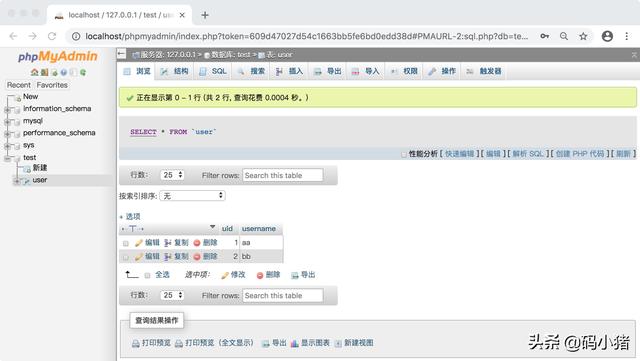Switch to the 插入 insert tab
The image size is (640, 361).
click(x=289, y=71)
